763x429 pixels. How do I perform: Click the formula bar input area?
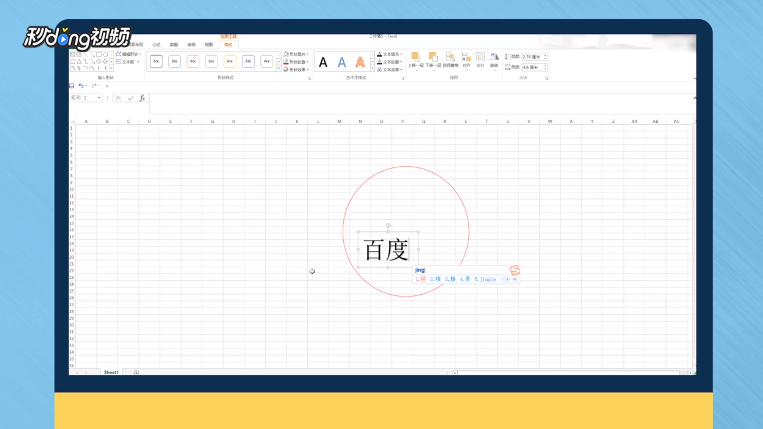(421, 104)
